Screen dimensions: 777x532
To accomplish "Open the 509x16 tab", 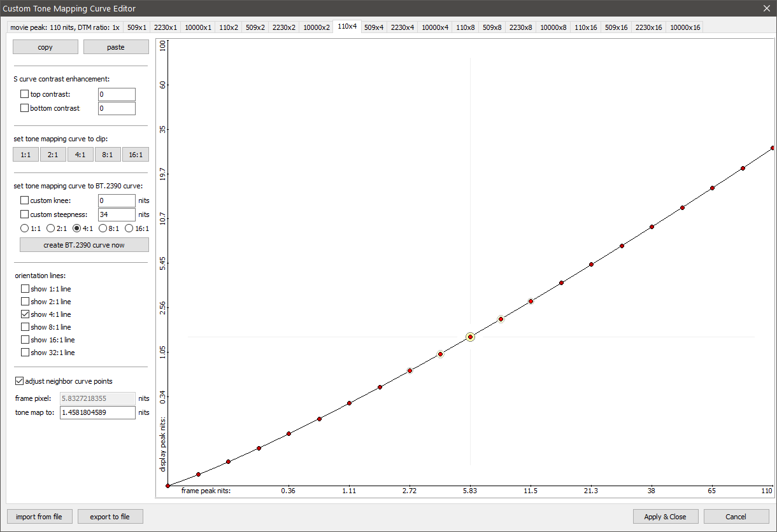I will 617,27.
